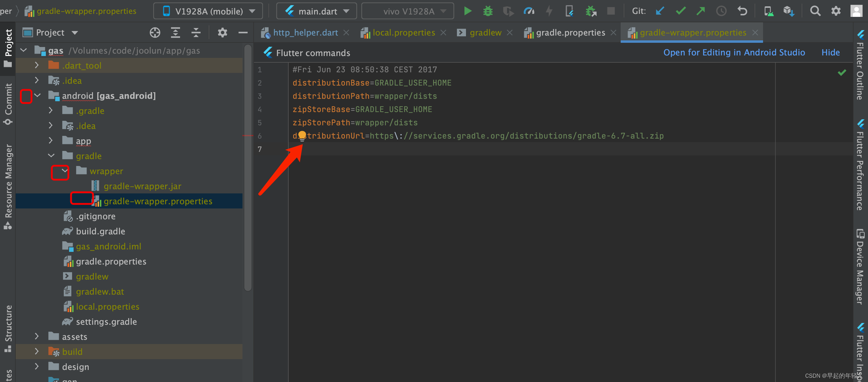Toggle Resource Manager side panel

tap(8, 187)
